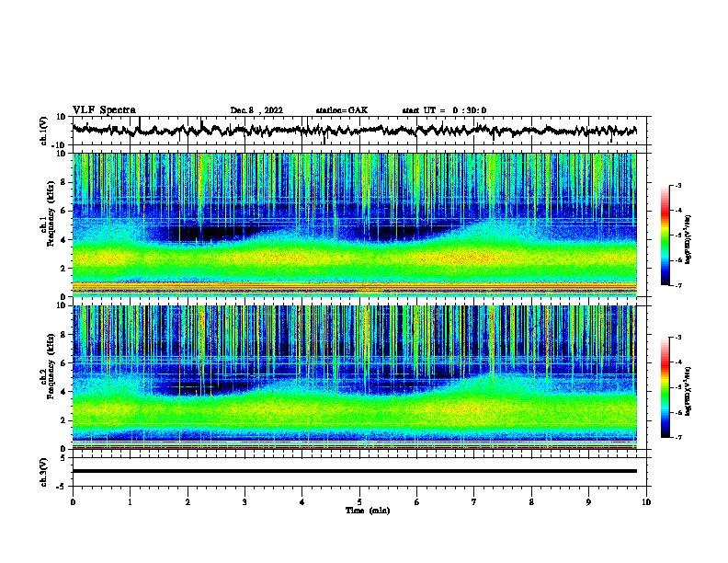The width and height of the screenshot is (728, 563).
Task: Click the "4" tick on the time axis
Action: [302, 502]
